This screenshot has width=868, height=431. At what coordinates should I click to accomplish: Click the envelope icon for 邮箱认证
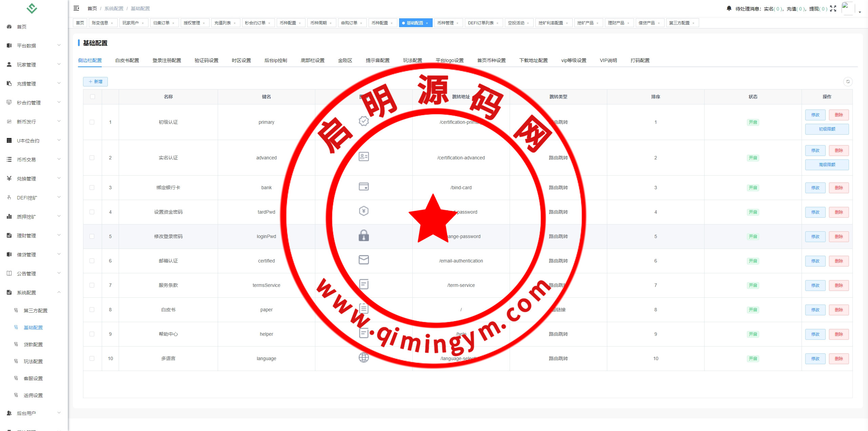pyautogui.click(x=363, y=260)
